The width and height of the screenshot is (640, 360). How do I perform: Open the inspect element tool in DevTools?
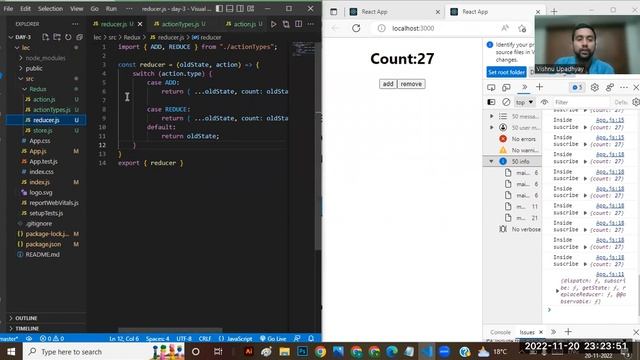(x=491, y=87)
